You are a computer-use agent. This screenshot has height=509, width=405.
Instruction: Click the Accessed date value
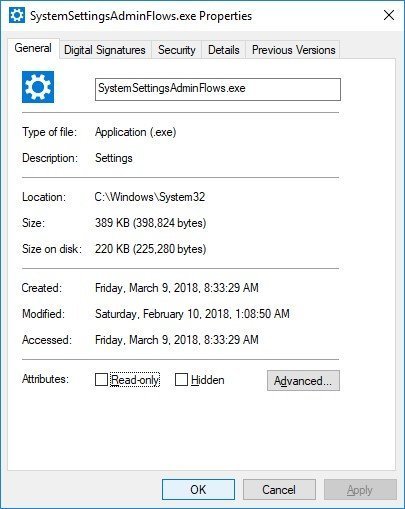click(x=177, y=340)
